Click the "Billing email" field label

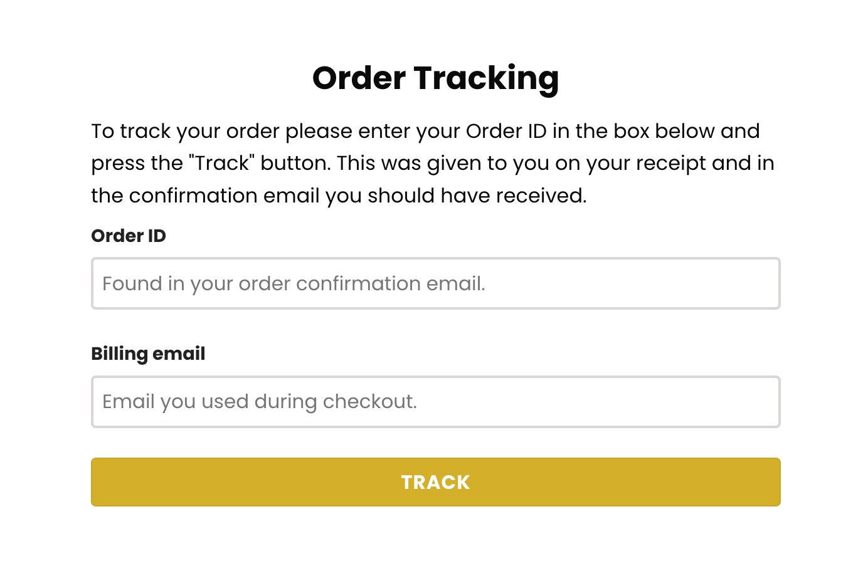click(148, 354)
